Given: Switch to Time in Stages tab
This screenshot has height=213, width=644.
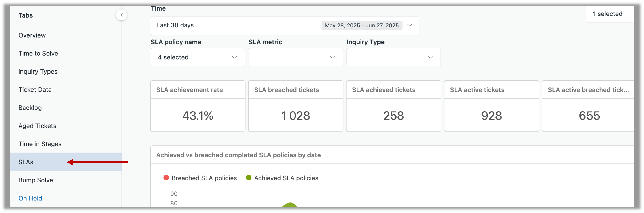Looking at the screenshot, I should pyautogui.click(x=40, y=144).
